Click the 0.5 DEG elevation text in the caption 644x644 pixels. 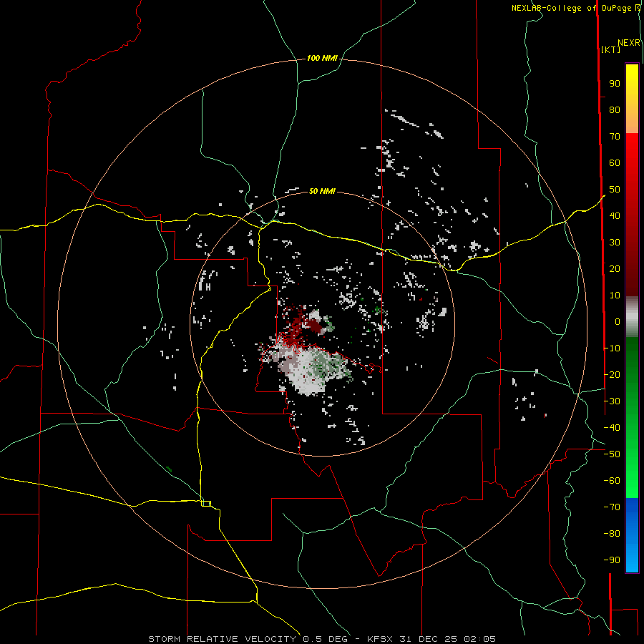[325, 639]
